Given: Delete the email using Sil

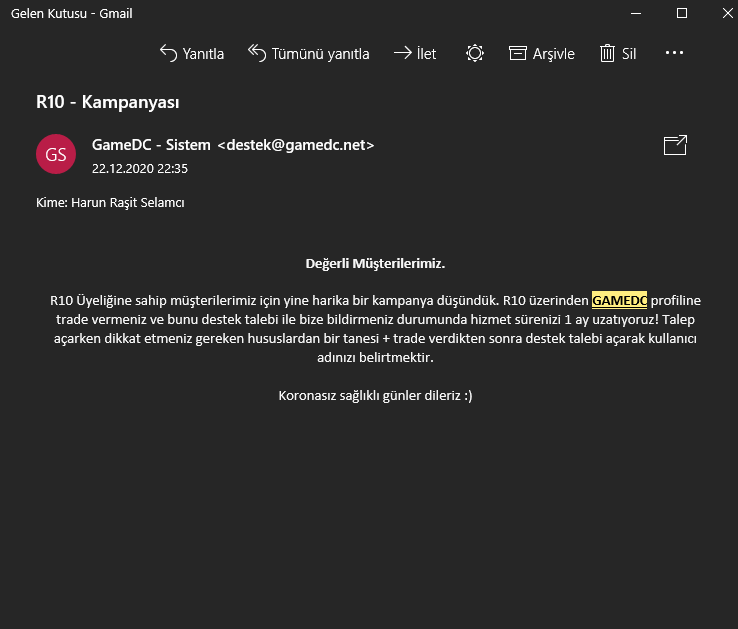Looking at the screenshot, I should click(618, 53).
